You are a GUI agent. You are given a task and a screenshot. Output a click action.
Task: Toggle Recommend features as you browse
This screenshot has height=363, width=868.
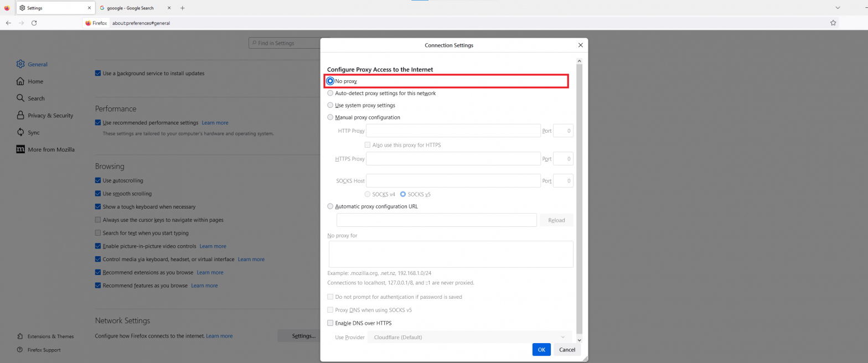click(x=98, y=286)
